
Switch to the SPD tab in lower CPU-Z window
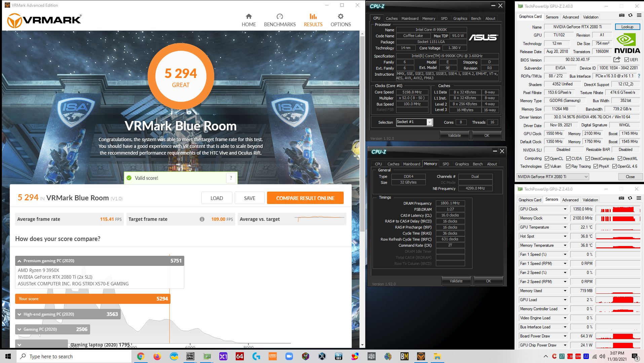click(x=446, y=164)
